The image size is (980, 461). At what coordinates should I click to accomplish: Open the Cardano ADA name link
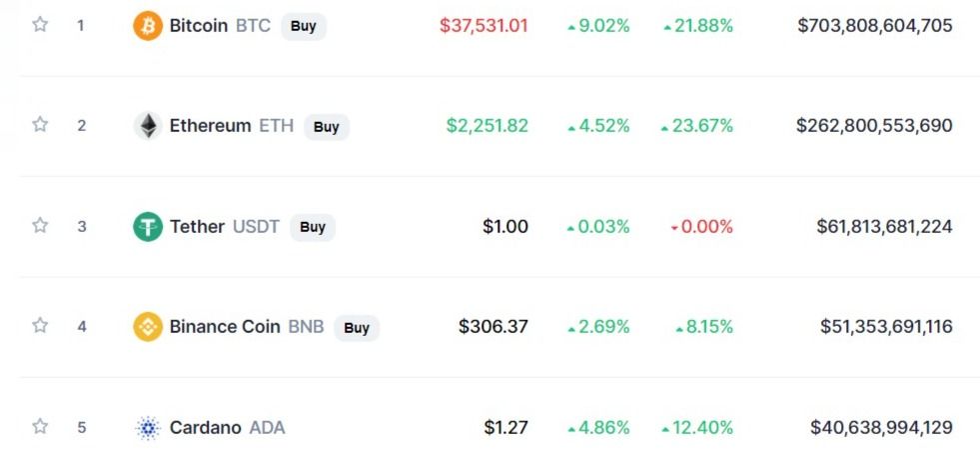tap(206, 428)
